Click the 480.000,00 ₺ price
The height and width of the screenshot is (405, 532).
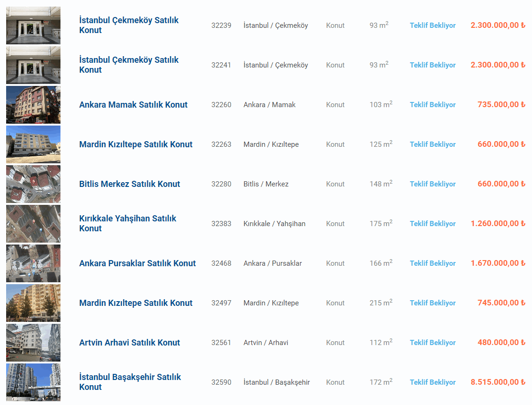[501, 343]
